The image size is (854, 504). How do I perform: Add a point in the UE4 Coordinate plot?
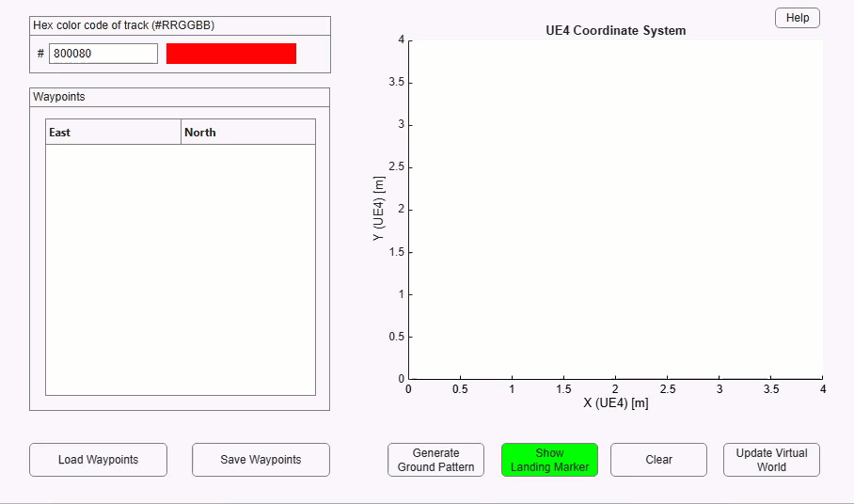click(615, 210)
